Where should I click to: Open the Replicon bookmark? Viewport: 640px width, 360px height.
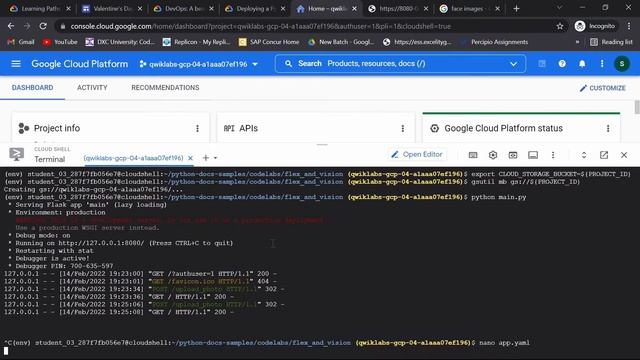tap(196, 42)
